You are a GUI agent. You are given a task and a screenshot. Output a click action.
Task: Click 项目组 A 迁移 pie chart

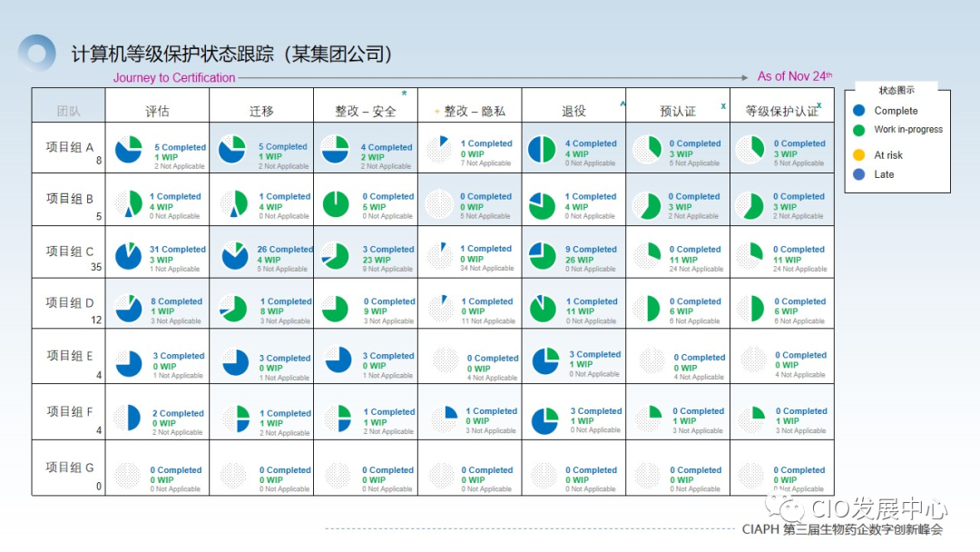(232, 150)
